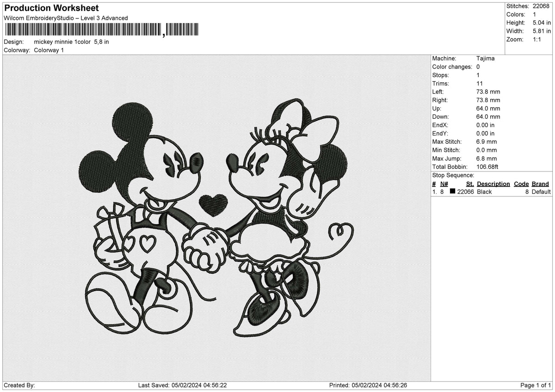Click the Colorway 1 value

point(49,50)
